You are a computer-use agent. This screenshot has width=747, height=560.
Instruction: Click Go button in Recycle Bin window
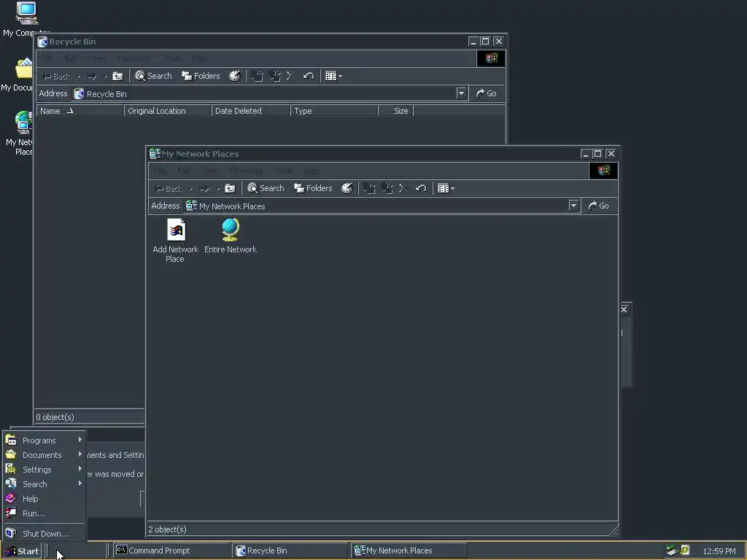click(x=487, y=93)
